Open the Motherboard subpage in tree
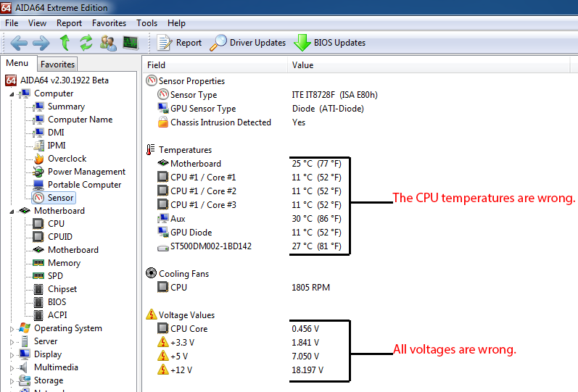The height and width of the screenshot is (392, 578). click(x=65, y=250)
